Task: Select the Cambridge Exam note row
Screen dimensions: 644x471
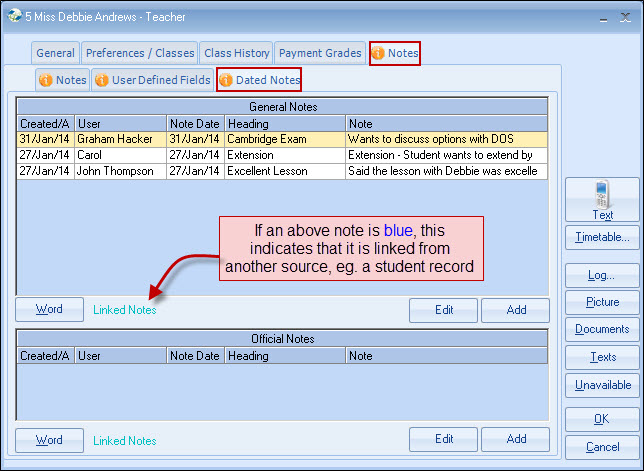Action: tap(282, 139)
